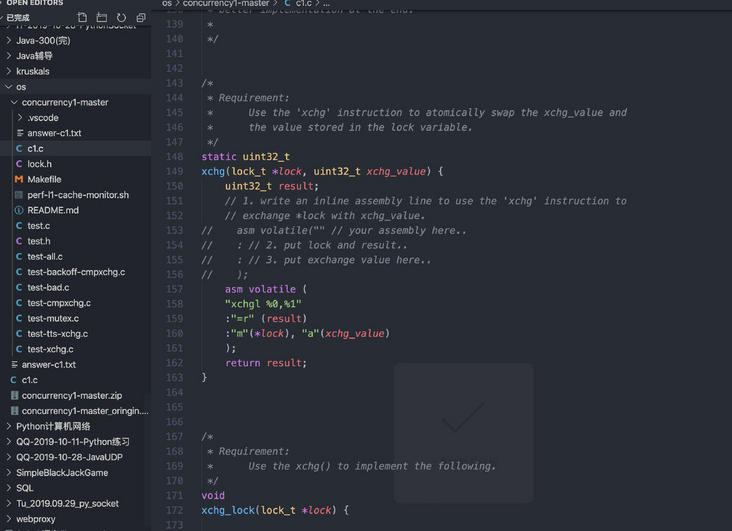Screen dimensions: 732x531
Task: Refresh the explorer file tree
Action: click(x=121, y=18)
